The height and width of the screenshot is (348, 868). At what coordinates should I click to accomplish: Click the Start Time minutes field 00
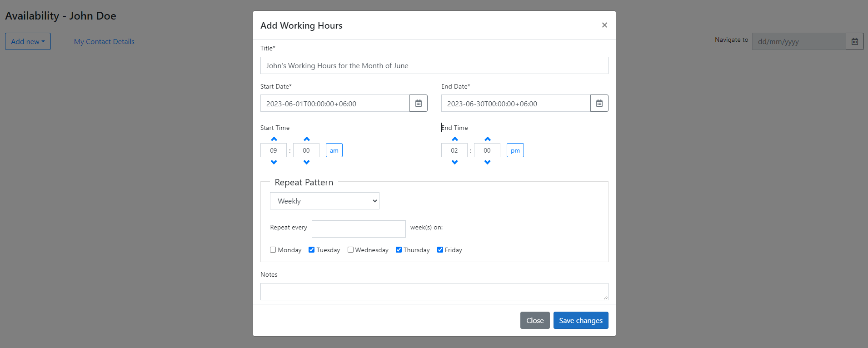(306, 150)
